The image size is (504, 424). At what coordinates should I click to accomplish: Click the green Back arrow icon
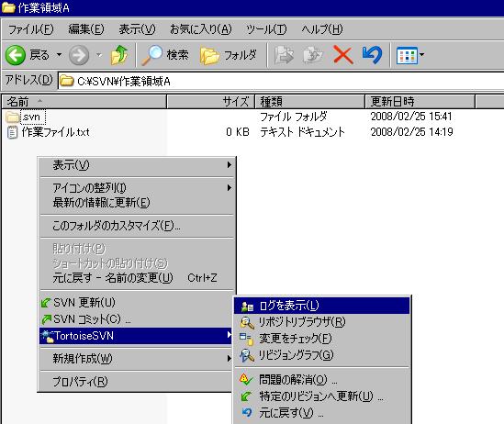point(15,55)
